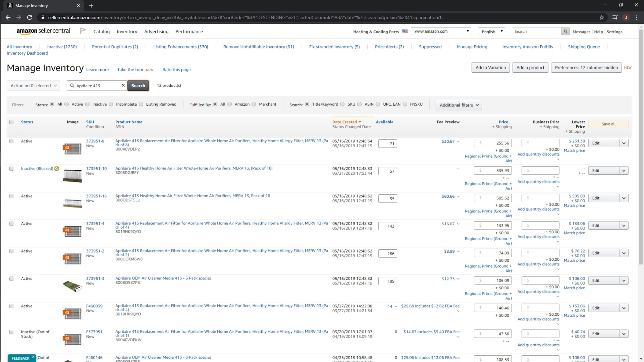The width and height of the screenshot is (644, 362).
Task: Expand available quantity 14 chevron for F460039
Action: (396, 306)
